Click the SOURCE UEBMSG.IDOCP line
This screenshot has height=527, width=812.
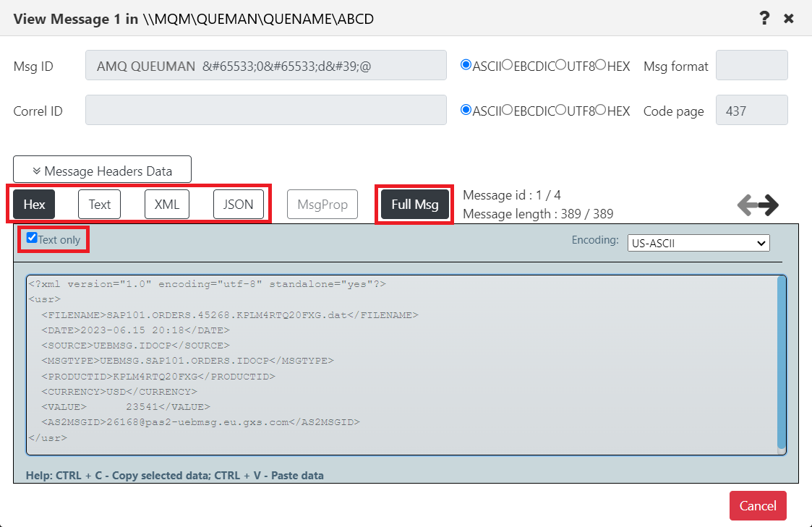coord(136,346)
